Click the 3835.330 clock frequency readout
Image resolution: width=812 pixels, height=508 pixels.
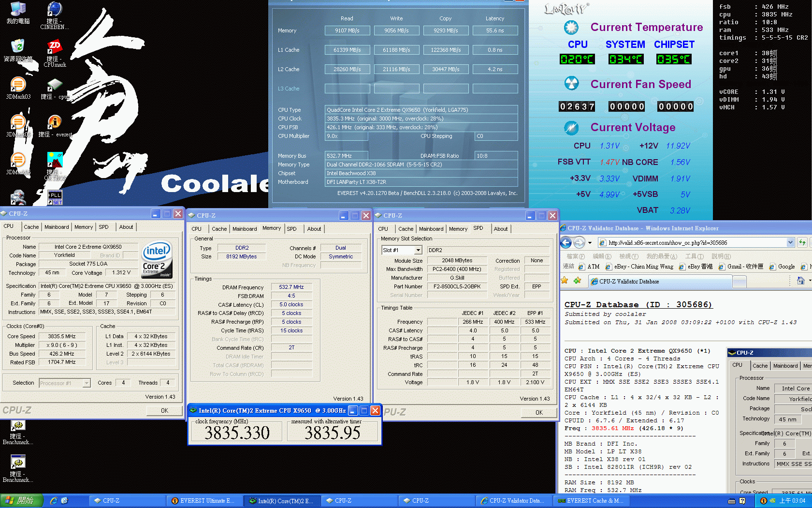click(237, 433)
